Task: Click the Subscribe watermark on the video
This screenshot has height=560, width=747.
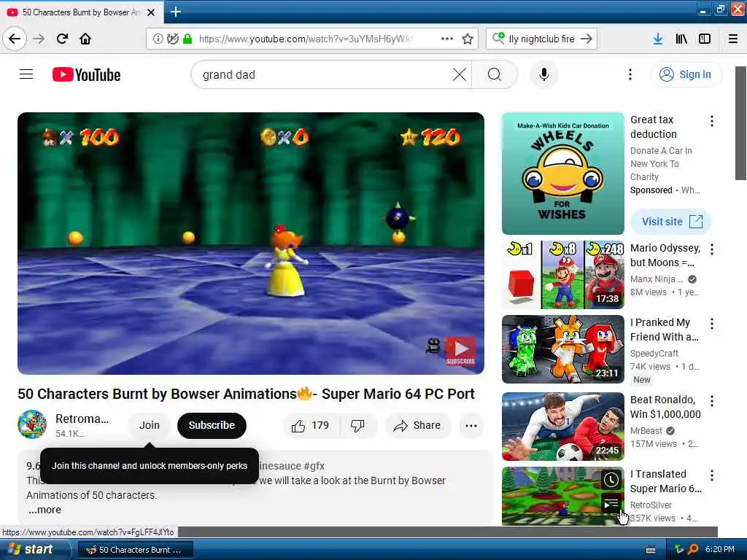Action: [x=460, y=351]
